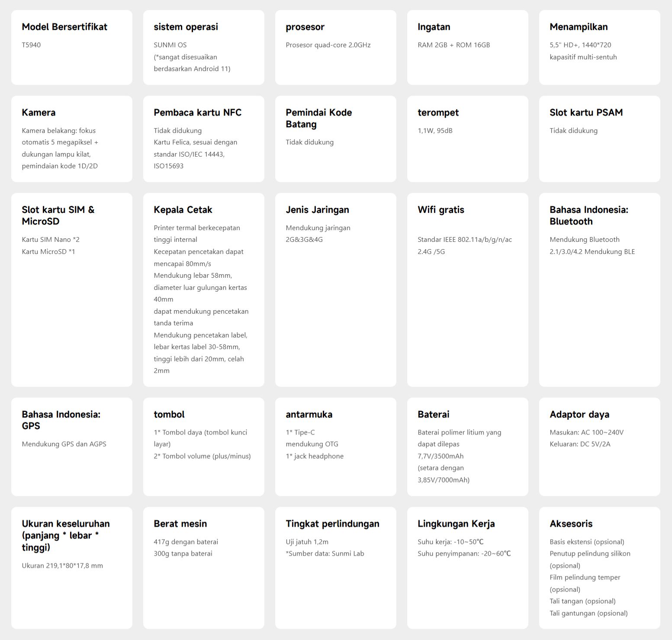Click the Model Bersertifikat card heading
The height and width of the screenshot is (640, 672).
click(64, 27)
